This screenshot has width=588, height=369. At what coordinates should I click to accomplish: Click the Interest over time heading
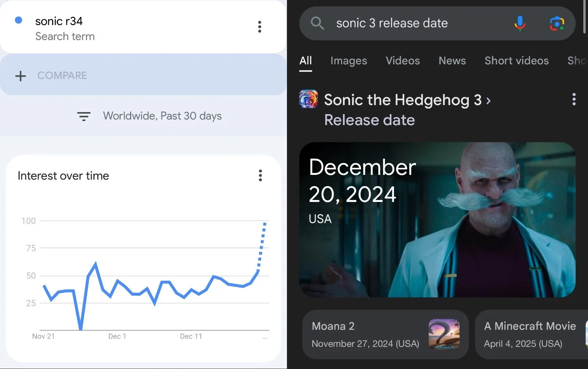click(63, 176)
